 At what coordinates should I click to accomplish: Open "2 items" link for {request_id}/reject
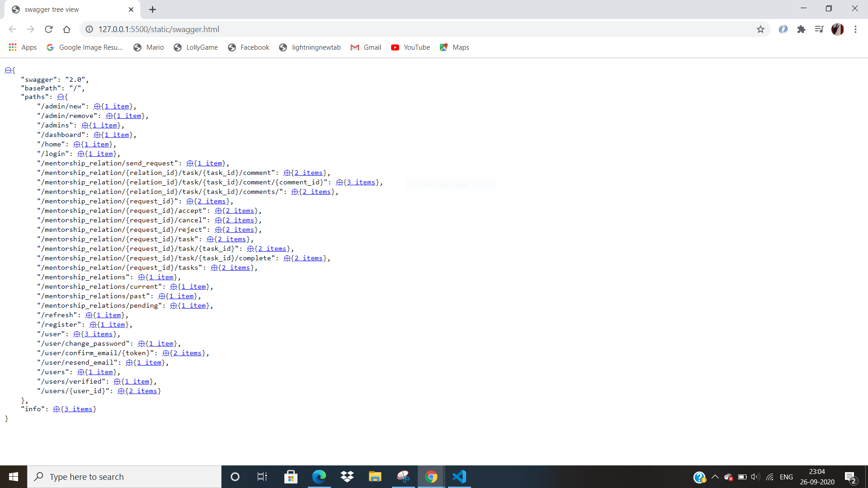[x=240, y=230]
